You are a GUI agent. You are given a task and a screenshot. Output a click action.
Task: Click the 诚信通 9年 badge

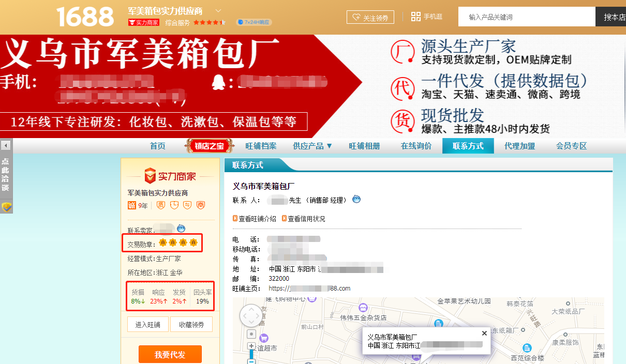(x=138, y=205)
